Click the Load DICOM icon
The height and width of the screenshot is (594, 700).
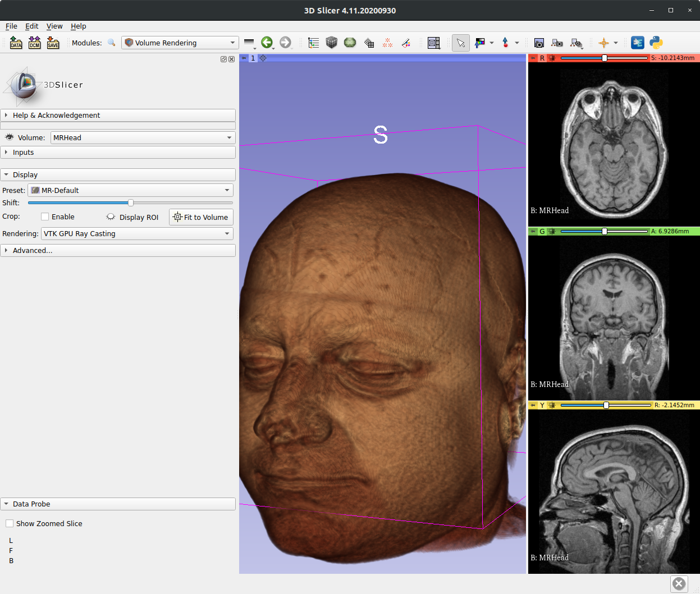[x=35, y=43]
